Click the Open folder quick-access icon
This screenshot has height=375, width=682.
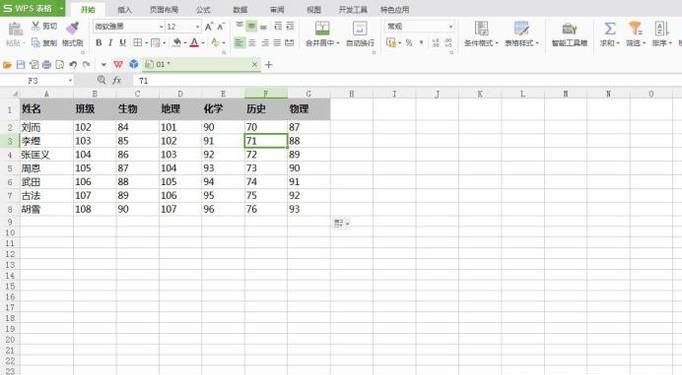7,65
